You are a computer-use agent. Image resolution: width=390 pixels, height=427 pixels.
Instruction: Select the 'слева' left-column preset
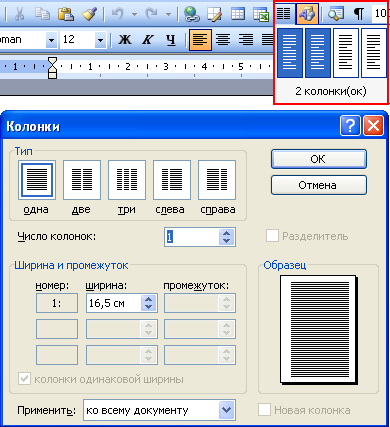click(172, 180)
